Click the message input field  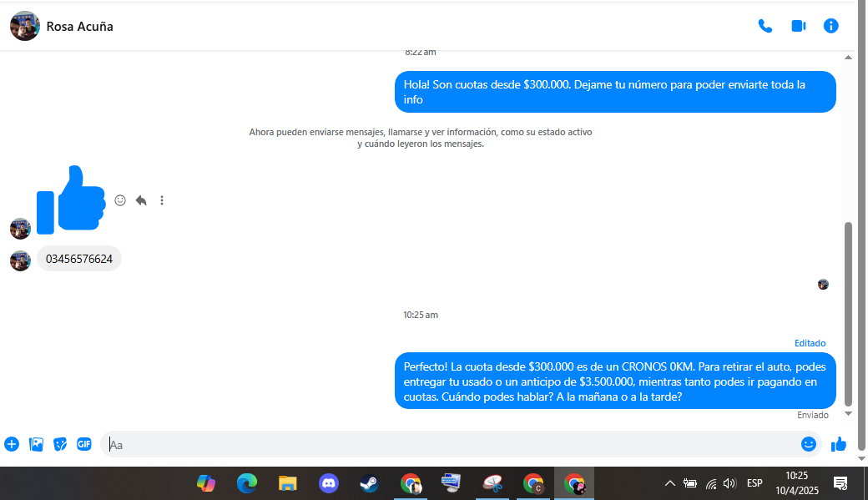(451, 444)
